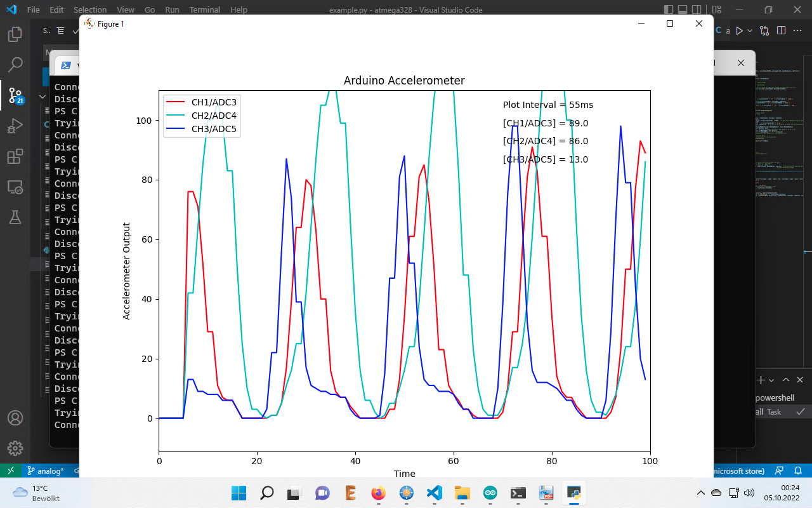Click the analog* branch in status bar

coord(46,471)
